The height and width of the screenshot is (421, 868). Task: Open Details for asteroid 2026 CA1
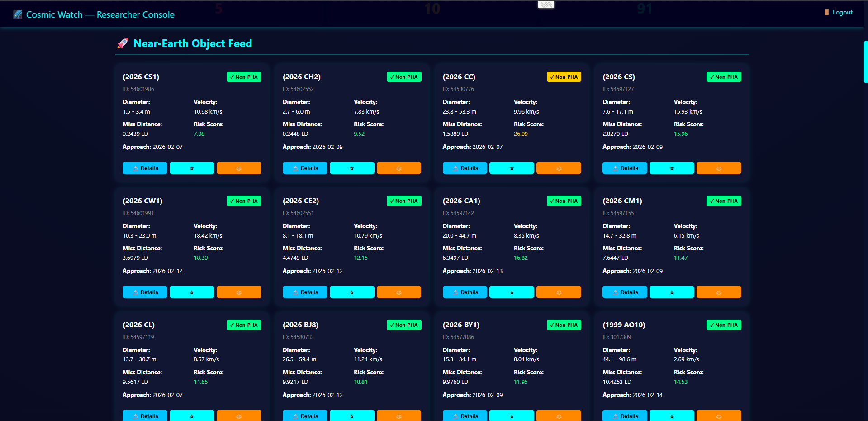point(465,292)
